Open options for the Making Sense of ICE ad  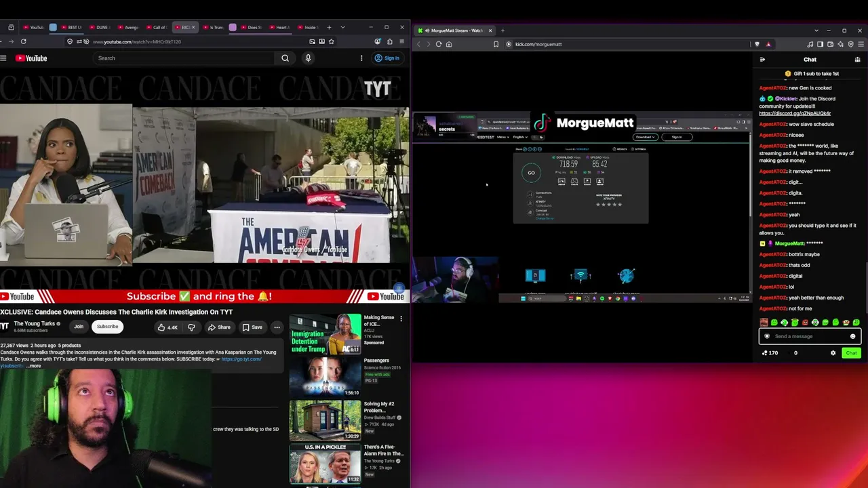pyautogui.click(x=401, y=319)
